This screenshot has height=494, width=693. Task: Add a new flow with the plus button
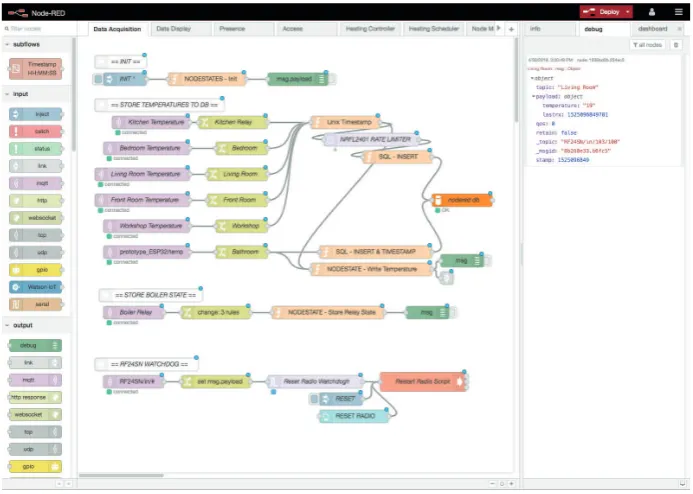(x=511, y=29)
